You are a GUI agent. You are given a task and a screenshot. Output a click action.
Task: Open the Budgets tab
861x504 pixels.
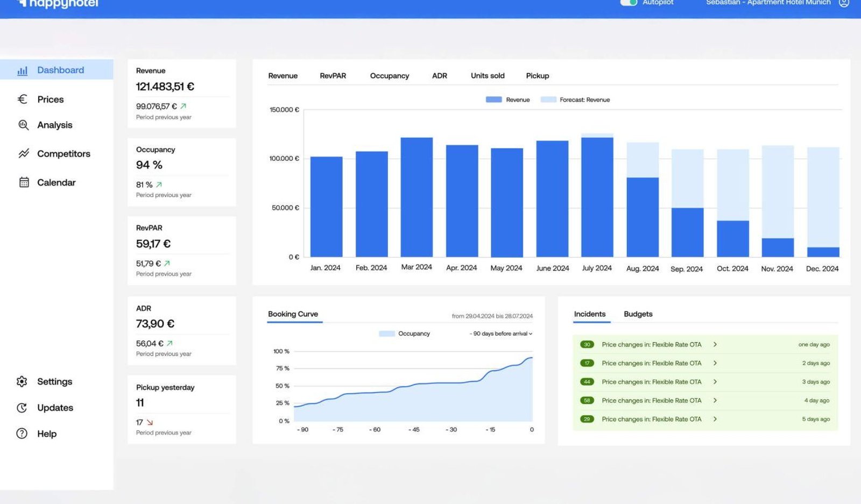click(638, 314)
